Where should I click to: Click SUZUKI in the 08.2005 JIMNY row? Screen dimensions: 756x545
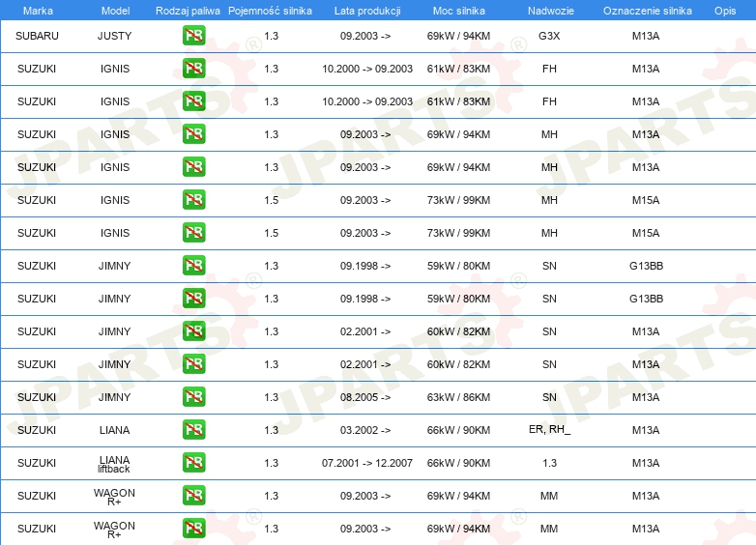coord(37,397)
